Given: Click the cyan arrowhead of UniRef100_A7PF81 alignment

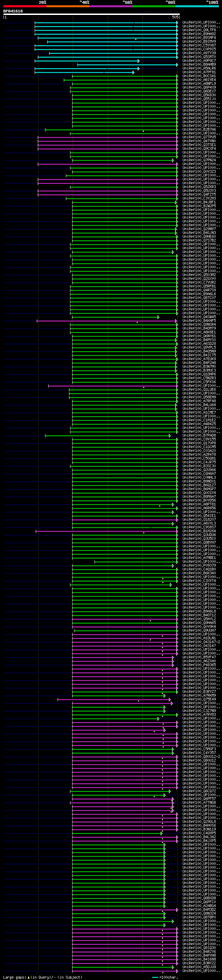Looking at the screenshot, I should tap(133, 72).
